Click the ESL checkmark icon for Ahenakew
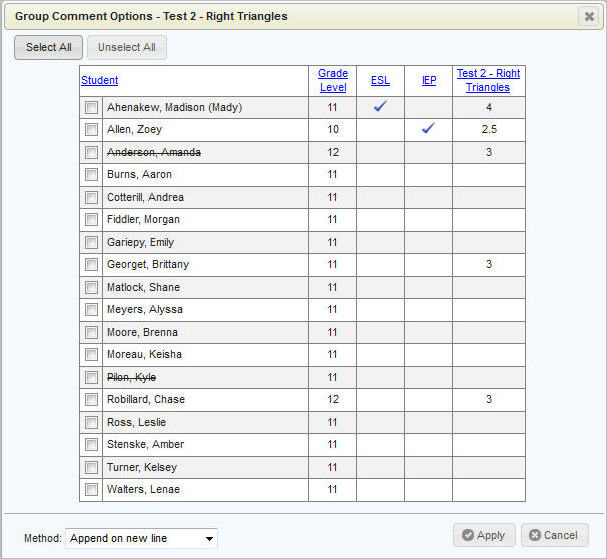The height and width of the screenshot is (559, 607). click(380, 107)
